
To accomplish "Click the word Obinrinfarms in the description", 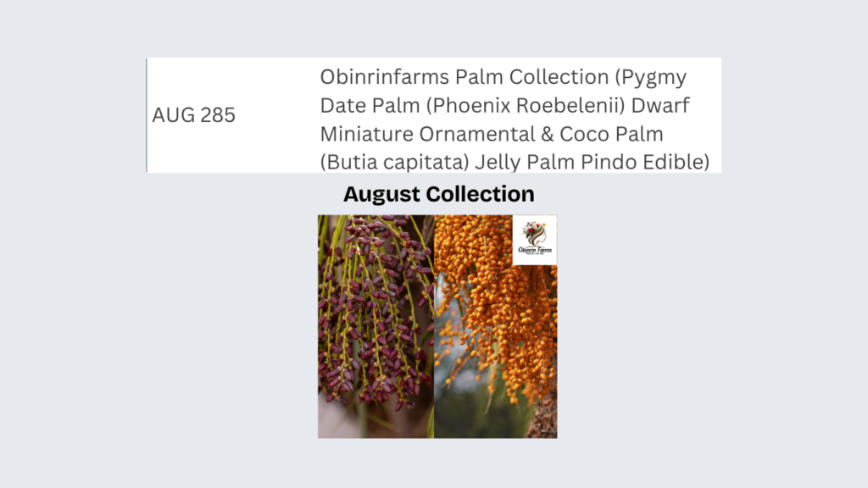I will 385,77.
